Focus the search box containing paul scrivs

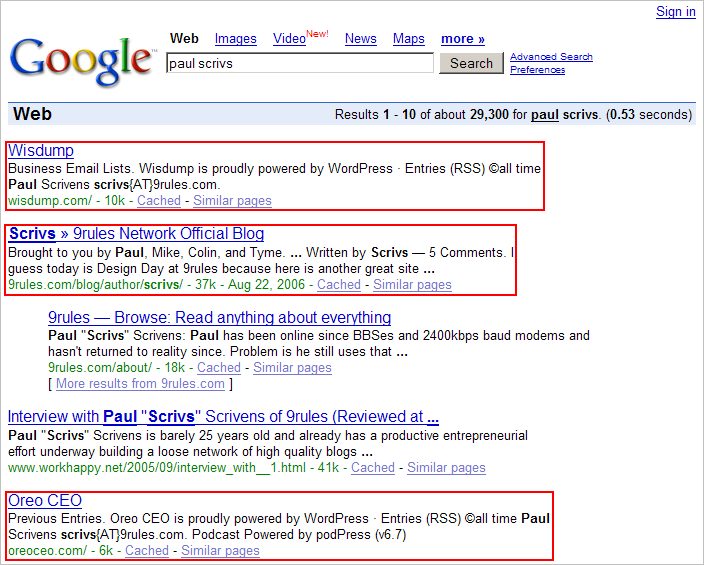click(x=300, y=63)
